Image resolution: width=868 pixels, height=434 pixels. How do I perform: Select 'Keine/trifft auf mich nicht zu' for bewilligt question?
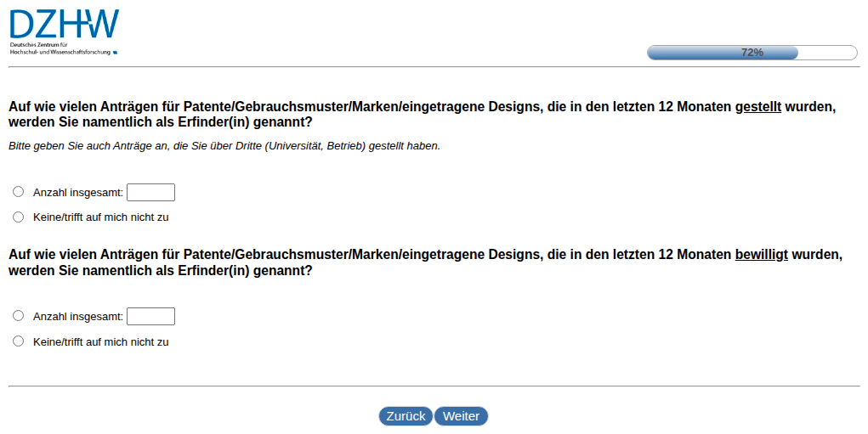coord(18,341)
